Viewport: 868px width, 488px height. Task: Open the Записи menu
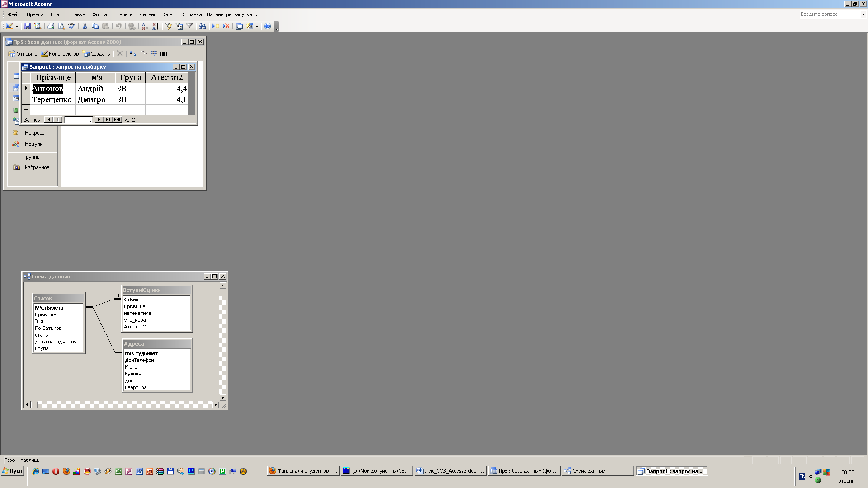(x=124, y=14)
